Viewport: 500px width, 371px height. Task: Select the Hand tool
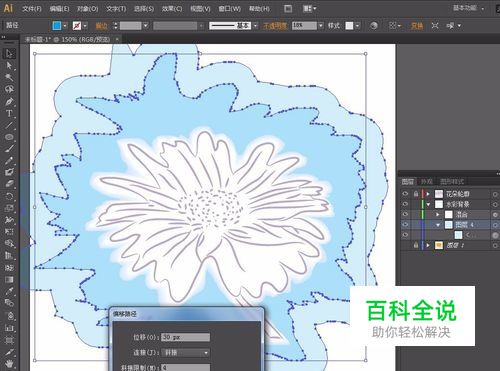tap(9, 364)
